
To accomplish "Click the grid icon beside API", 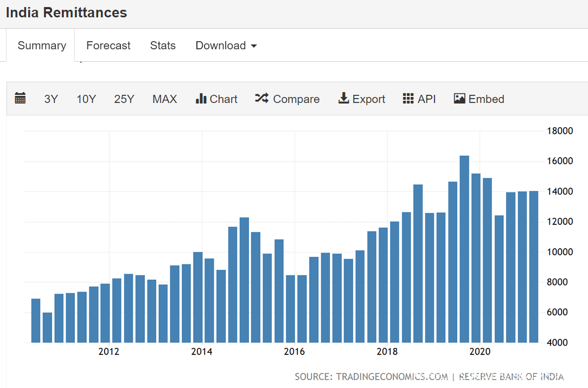I will (408, 99).
